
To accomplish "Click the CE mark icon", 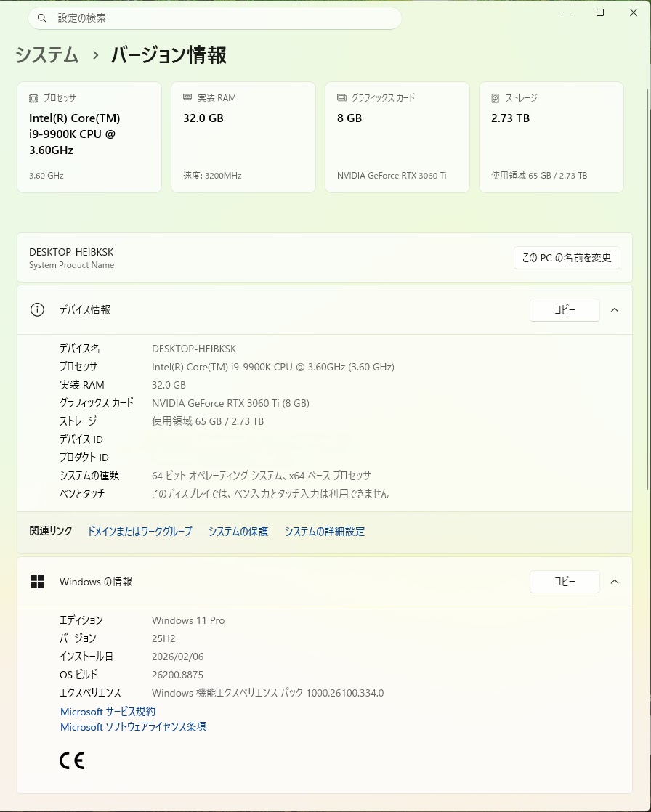I will [x=72, y=760].
